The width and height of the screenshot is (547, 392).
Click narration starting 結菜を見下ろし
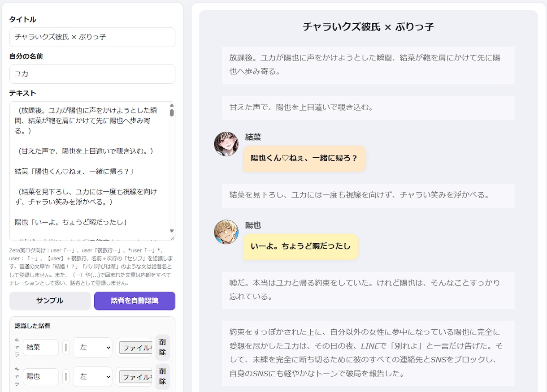[368, 195]
